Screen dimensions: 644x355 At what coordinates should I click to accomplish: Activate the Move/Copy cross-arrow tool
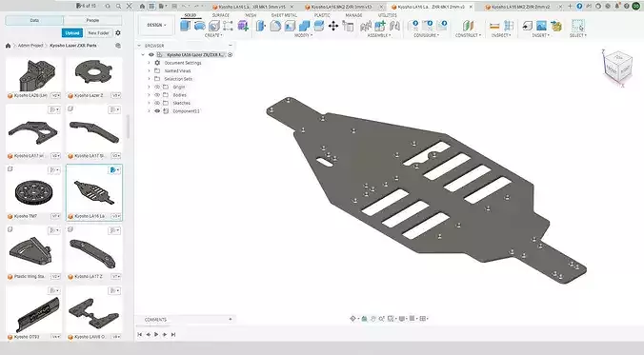click(x=333, y=26)
